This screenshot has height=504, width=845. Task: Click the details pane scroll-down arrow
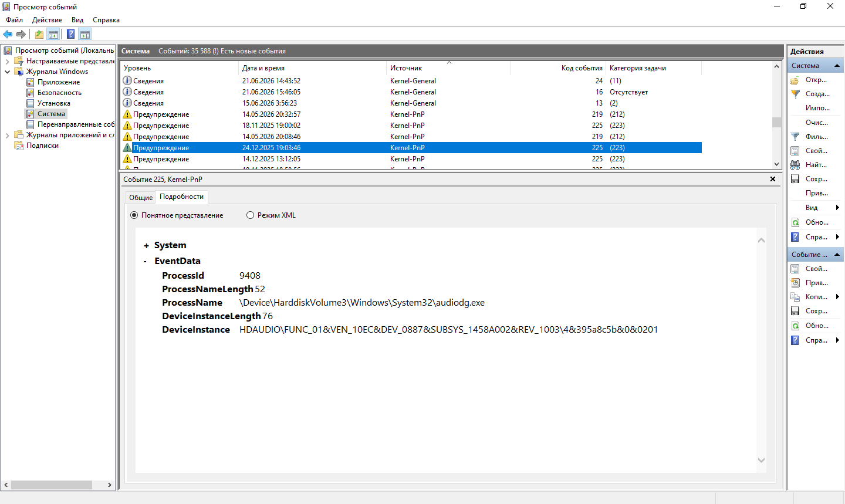click(x=761, y=461)
